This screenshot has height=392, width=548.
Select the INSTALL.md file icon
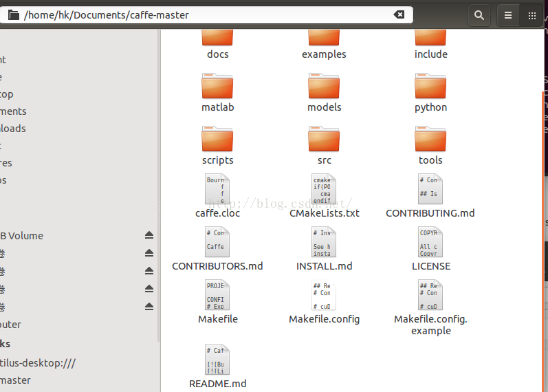324,242
